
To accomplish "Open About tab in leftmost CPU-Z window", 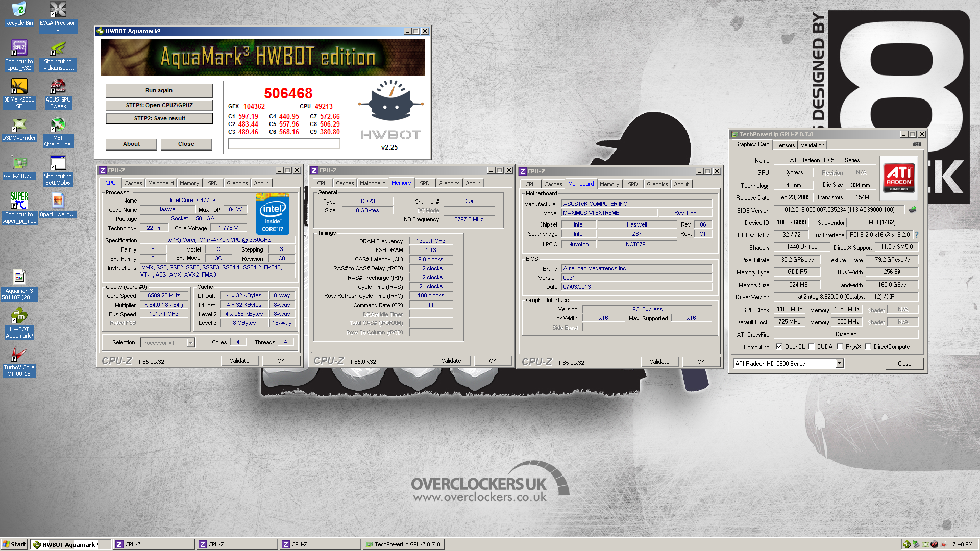I will coord(261,183).
